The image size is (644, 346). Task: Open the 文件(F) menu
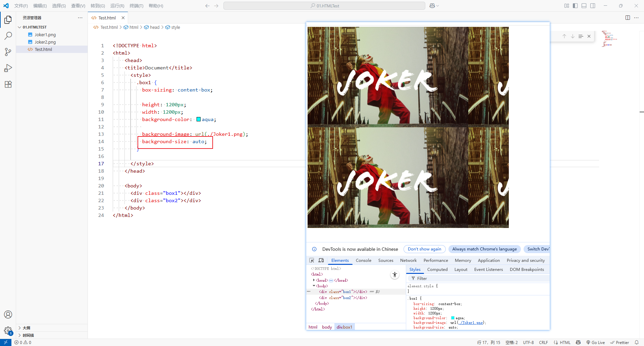coord(21,6)
